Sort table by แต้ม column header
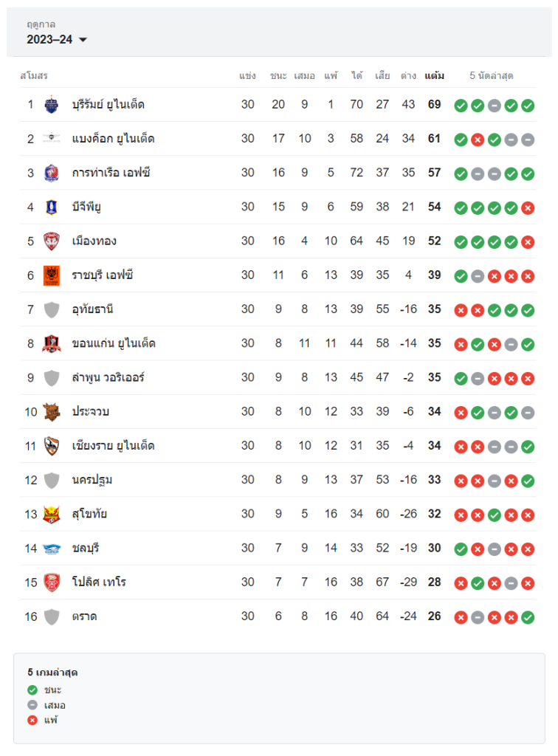This screenshot has width=558, height=756. click(434, 76)
